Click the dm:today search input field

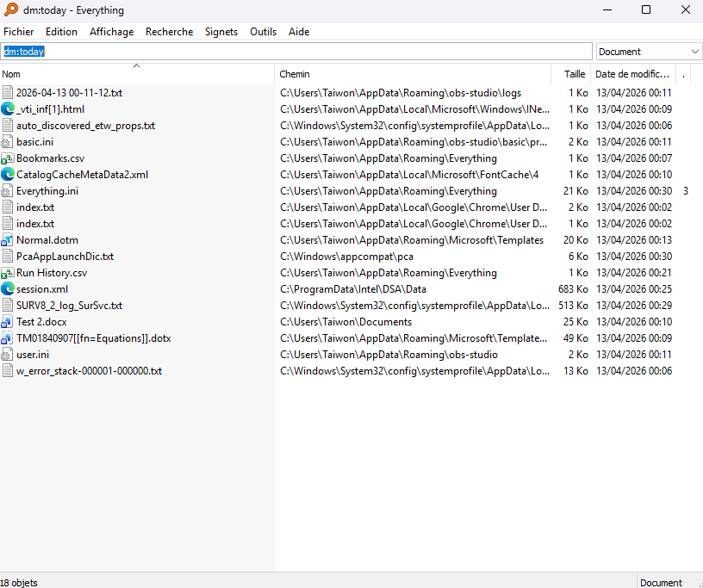coord(296,52)
